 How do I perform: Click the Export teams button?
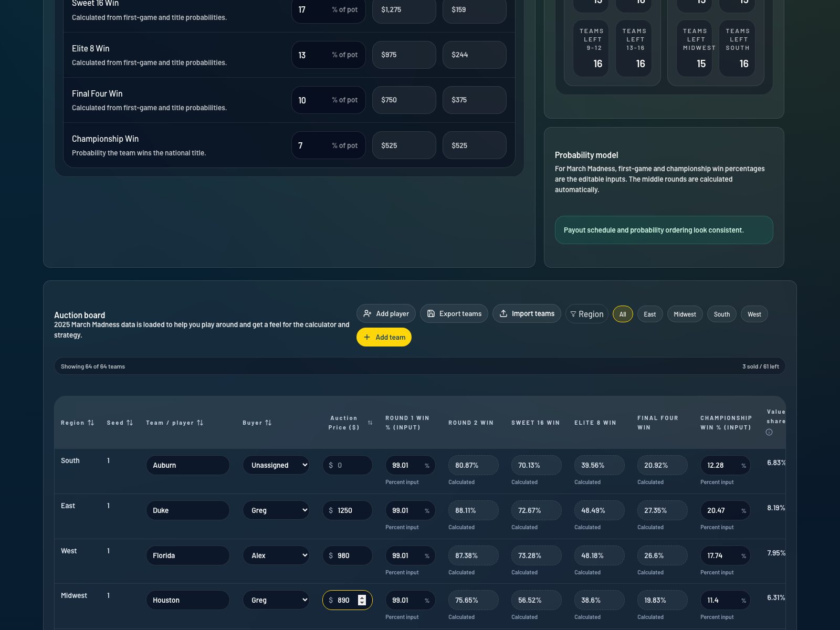click(454, 313)
